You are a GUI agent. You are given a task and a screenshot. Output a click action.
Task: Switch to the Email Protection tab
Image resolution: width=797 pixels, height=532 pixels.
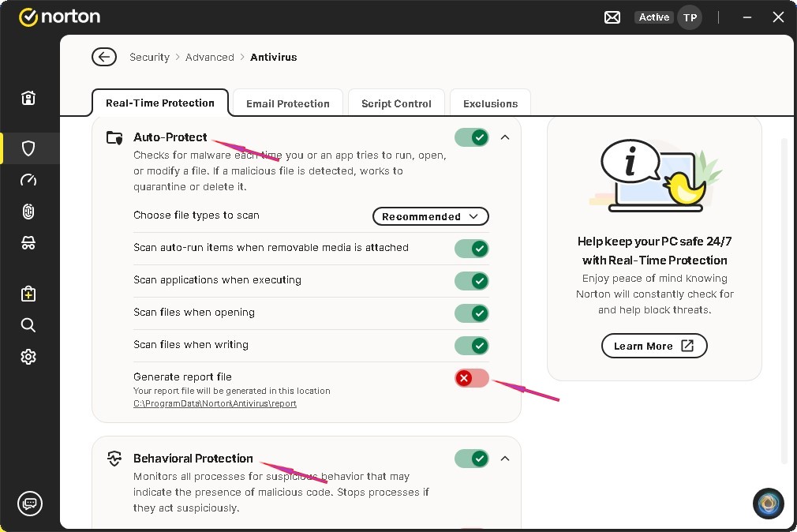coord(287,103)
